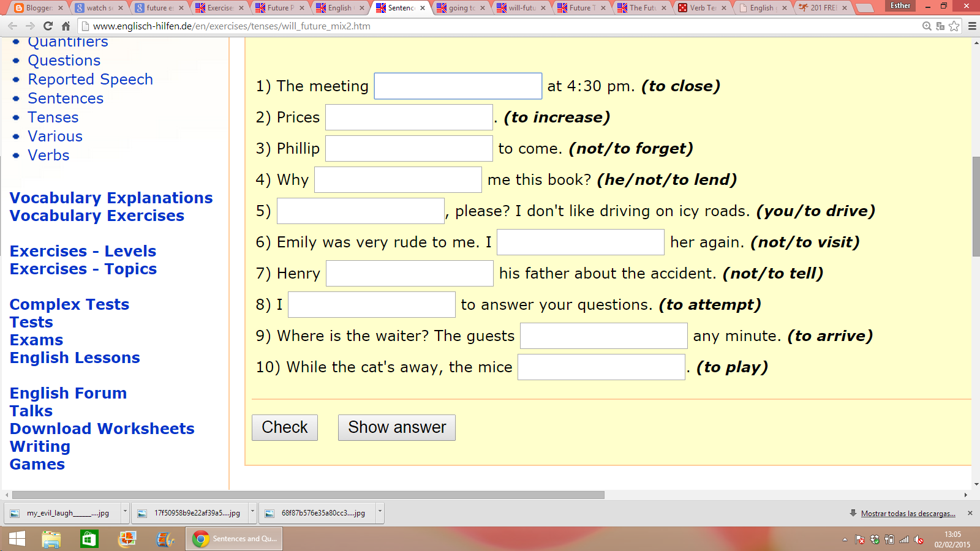Reload the current page
Screen dimensions: 980x551
pyautogui.click(x=47, y=26)
